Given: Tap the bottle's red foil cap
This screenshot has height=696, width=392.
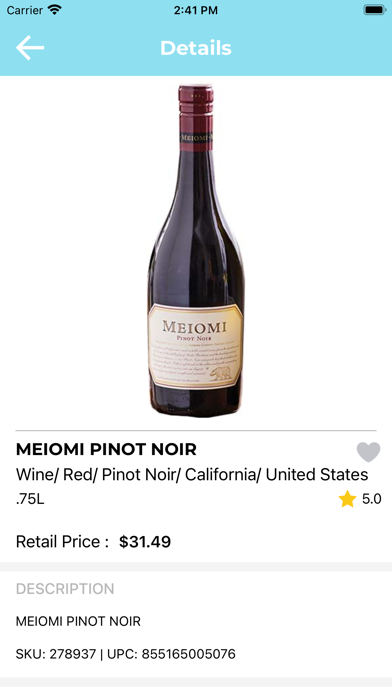Looking at the screenshot, I should point(196,117).
